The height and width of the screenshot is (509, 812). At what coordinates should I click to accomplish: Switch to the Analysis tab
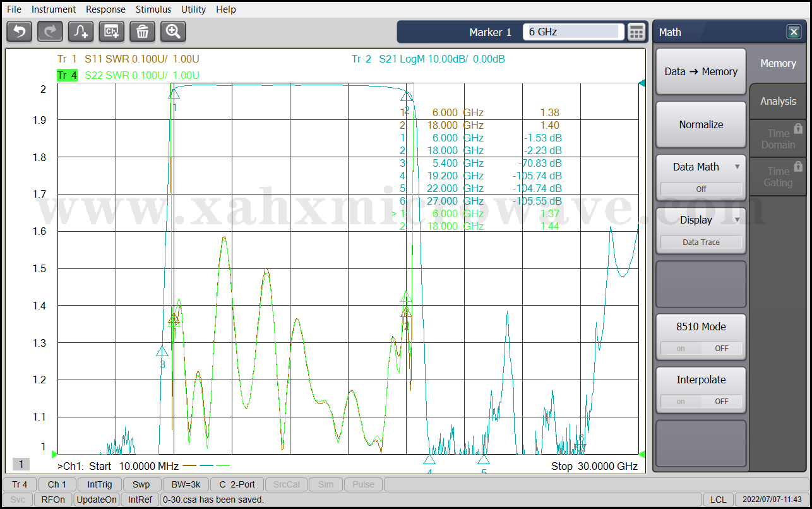(778, 101)
